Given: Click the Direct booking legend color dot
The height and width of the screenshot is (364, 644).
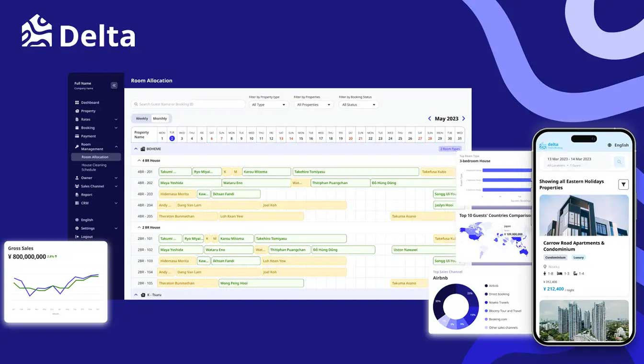Looking at the screenshot, I should point(486,294).
